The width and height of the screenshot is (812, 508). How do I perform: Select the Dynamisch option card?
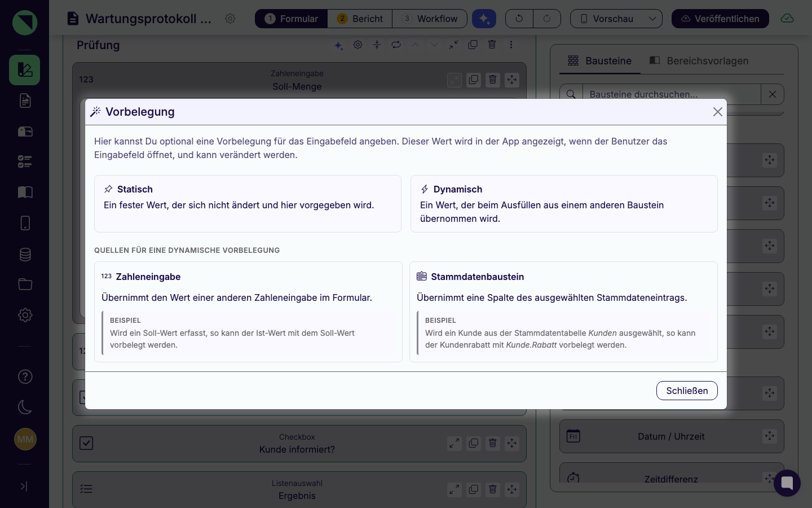(564, 204)
